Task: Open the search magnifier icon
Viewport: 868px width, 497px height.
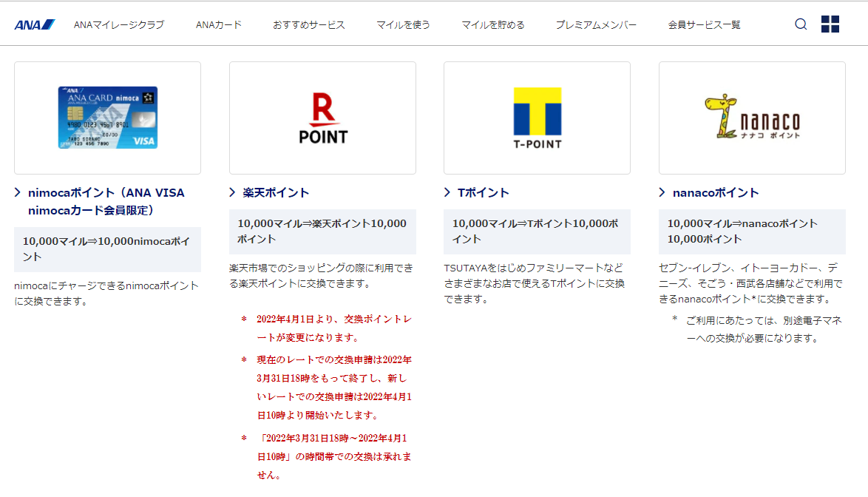Action: [801, 24]
